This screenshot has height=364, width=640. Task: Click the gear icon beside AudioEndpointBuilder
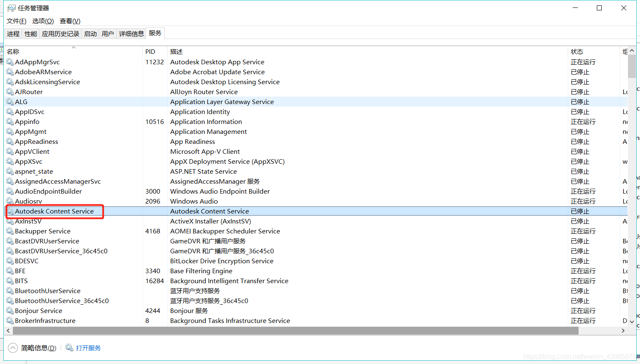10,191
